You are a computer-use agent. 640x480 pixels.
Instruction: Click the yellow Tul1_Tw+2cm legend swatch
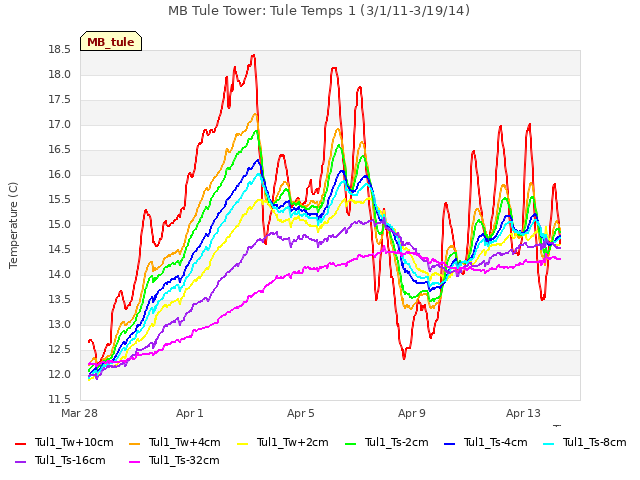click(x=242, y=443)
